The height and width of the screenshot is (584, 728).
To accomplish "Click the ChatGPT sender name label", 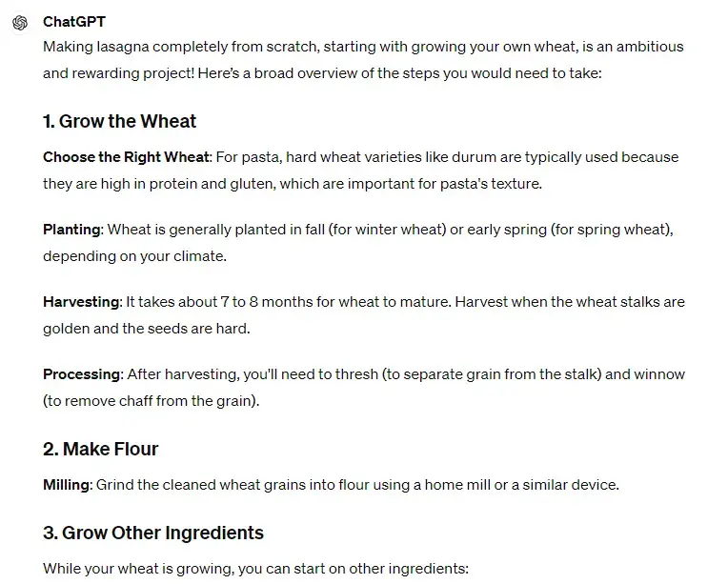I will 74,22.
